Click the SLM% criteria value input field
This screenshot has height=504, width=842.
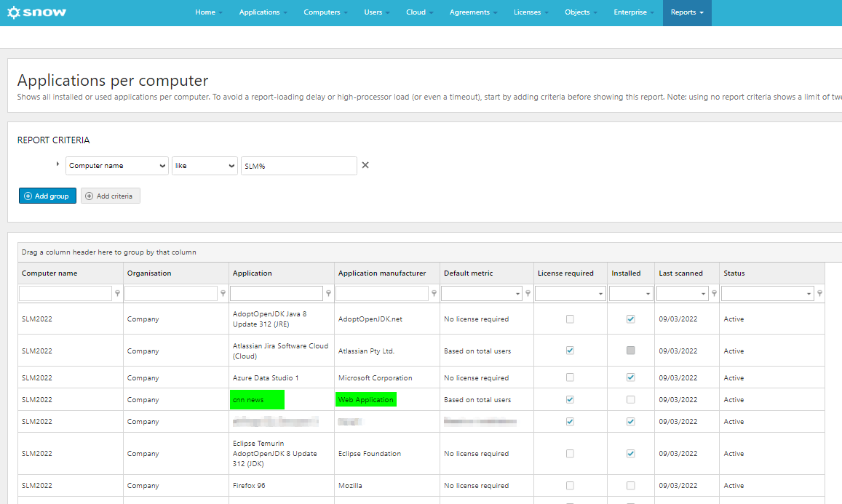point(299,166)
